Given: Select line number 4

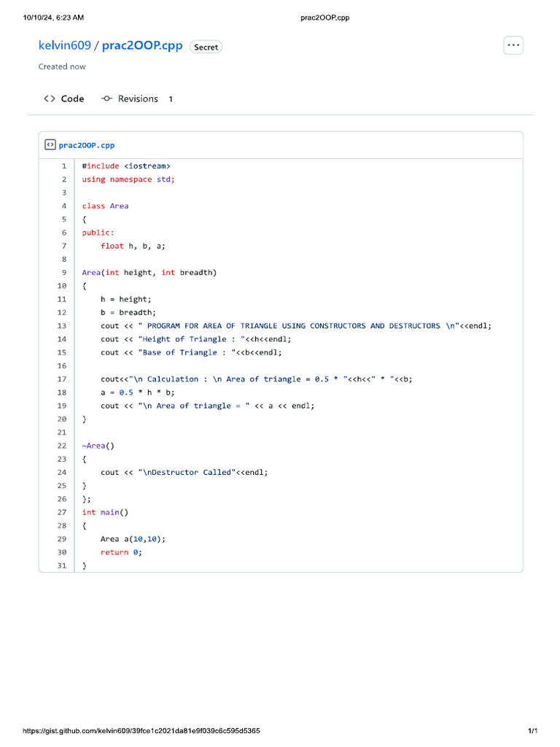Looking at the screenshot, I should tap(64, 206).
